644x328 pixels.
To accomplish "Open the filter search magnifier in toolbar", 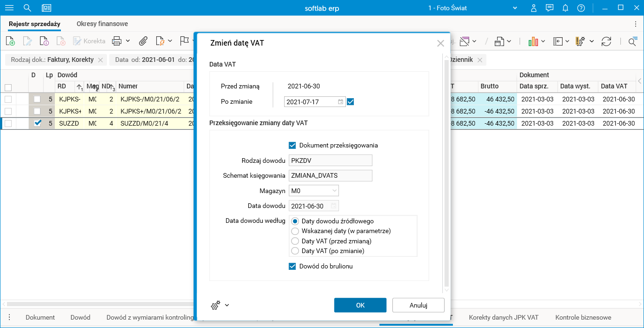I will coord(632,41).
